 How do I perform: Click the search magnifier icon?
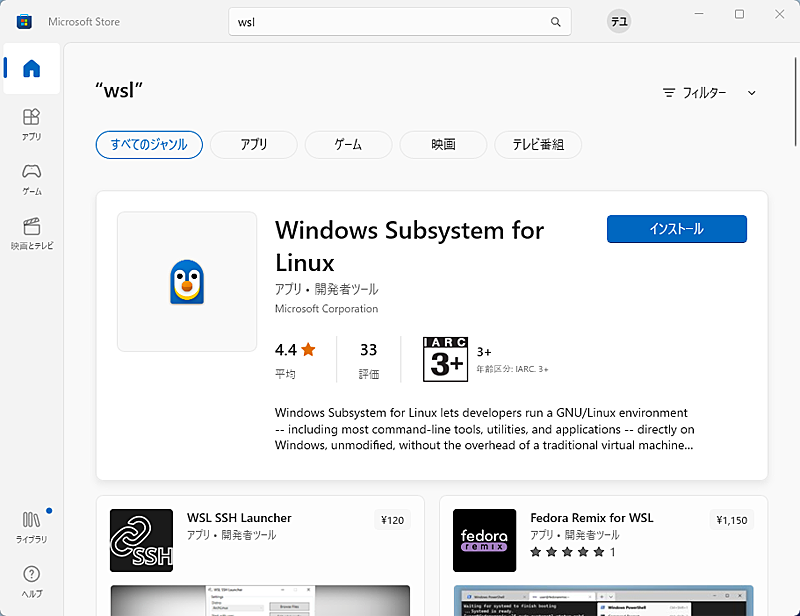[556, 21]
